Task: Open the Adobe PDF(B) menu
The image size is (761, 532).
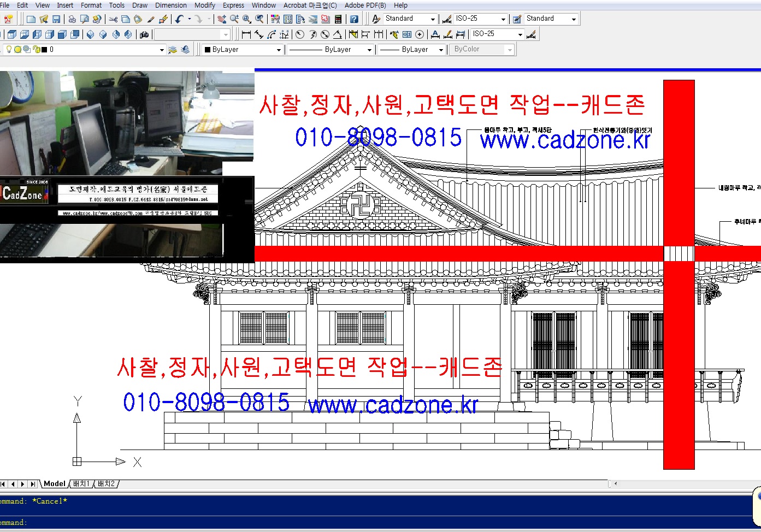Action: coord(365,5)
